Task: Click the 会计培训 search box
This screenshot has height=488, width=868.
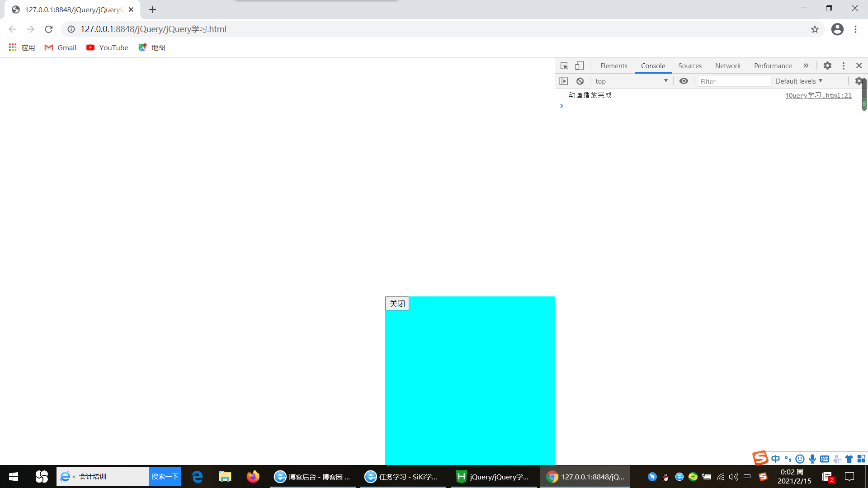Action: click(x=103, y=477)
